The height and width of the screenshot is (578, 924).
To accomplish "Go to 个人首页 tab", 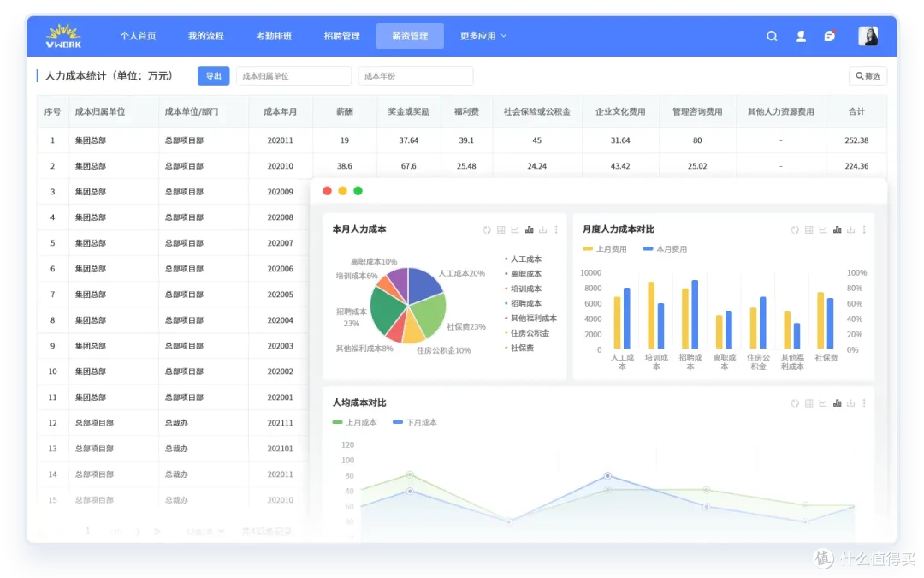I will point(138,36).
